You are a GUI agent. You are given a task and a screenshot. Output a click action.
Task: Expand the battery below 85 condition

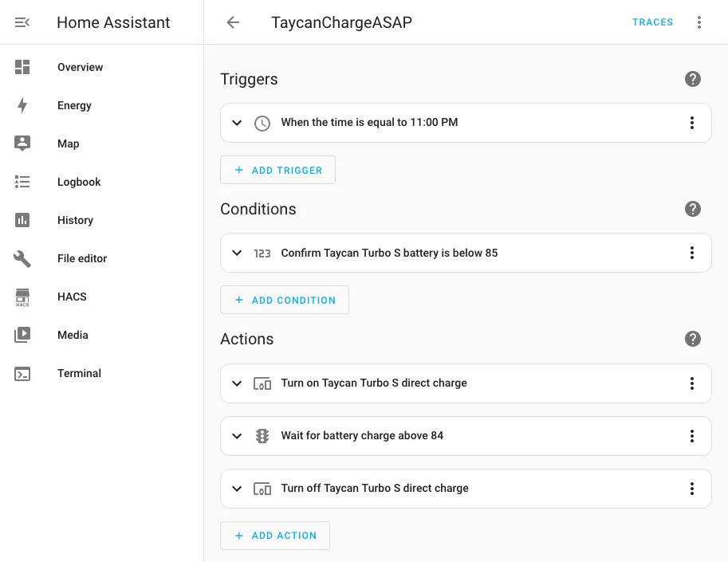[x=237, y=253]
